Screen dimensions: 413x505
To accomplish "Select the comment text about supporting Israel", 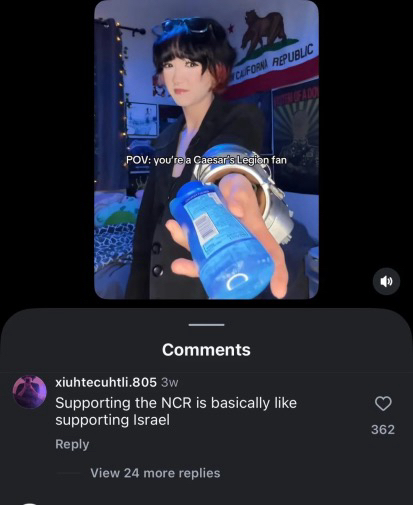I will pyautogui.click(x=176, y=411).
